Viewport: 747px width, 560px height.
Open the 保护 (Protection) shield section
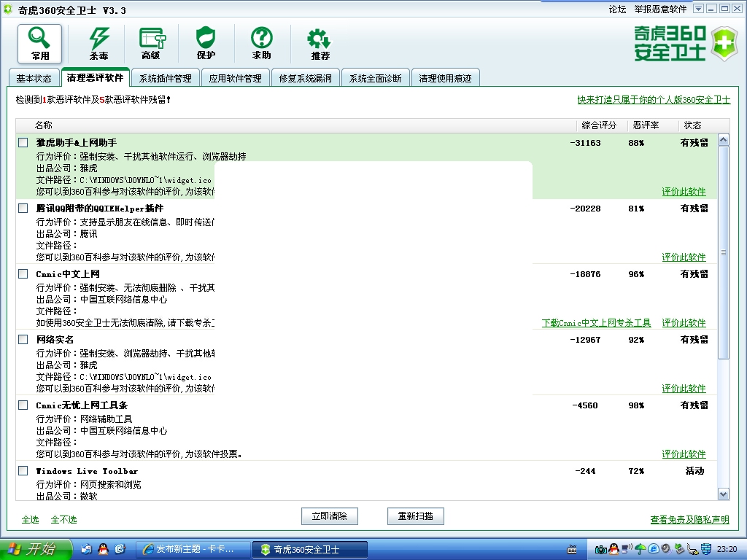(x=206, y=44)
